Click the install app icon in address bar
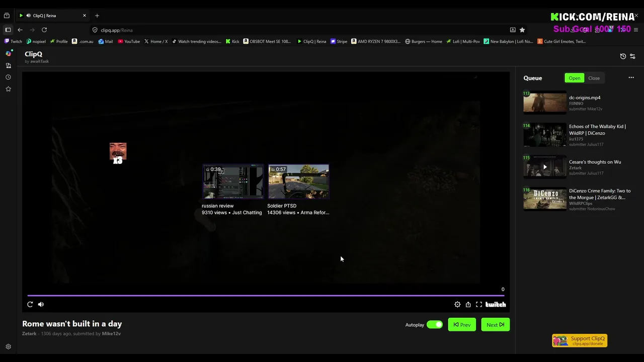644x362 pixels. pyautogui.click(x=513, y=30)
